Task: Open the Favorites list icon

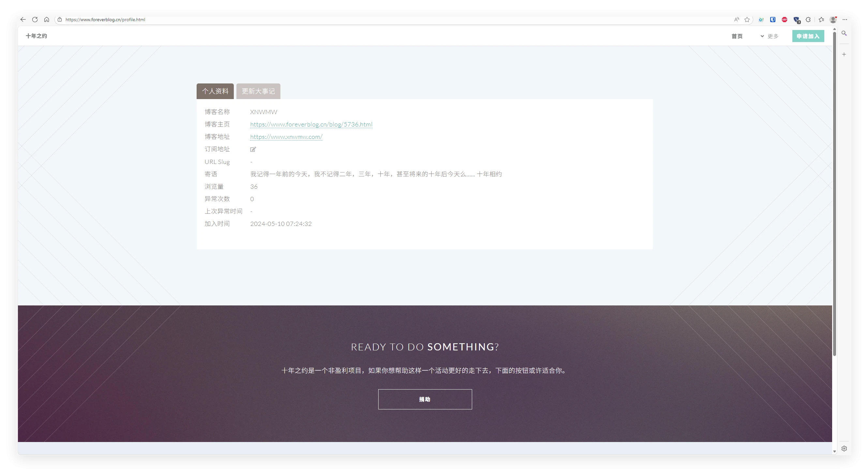Action: pos(821,20)
